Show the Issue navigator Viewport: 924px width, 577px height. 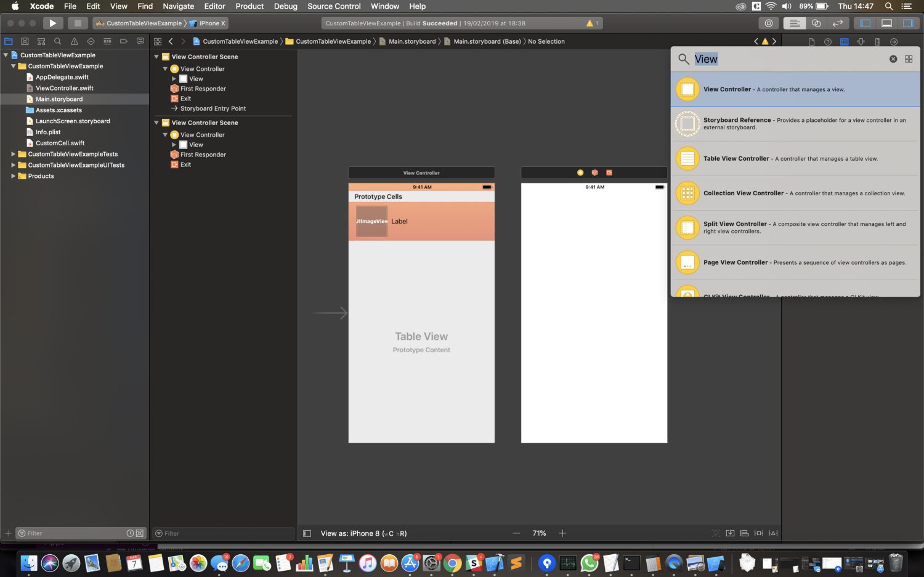(74, 41)
